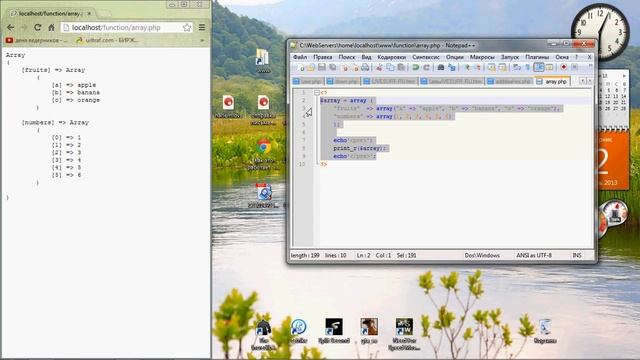Click the 'ANSI as UTF-8' encoding entry
The width and height of the screenshot is (640, 360).
click(x=534, y=255)
